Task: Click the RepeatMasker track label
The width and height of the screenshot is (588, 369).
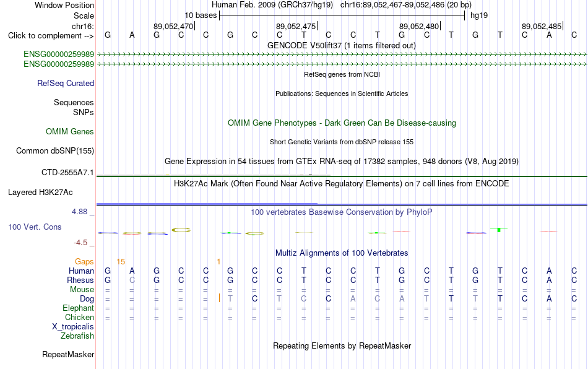Action: 68,354
